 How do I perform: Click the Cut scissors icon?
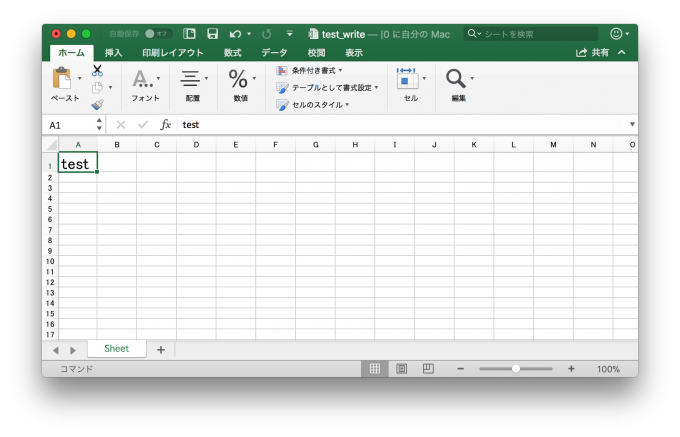coord(97,70)
